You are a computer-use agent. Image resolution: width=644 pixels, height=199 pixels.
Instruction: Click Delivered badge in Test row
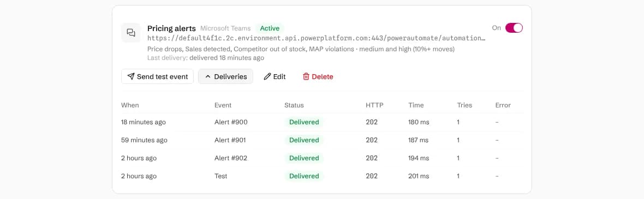[x=304, y=176]
